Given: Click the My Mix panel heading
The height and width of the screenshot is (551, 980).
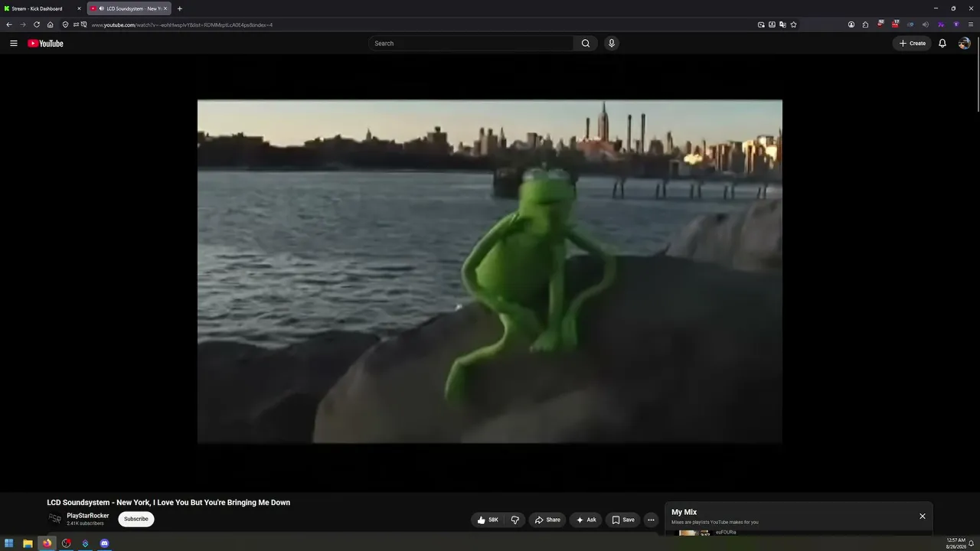Looking at the screenshot, I should pos(684,512).
